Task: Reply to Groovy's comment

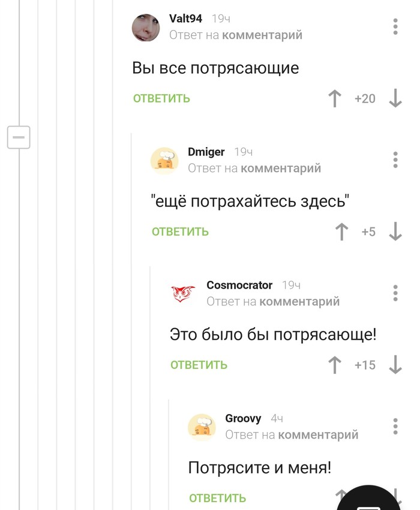Action: tap(217, 498)
